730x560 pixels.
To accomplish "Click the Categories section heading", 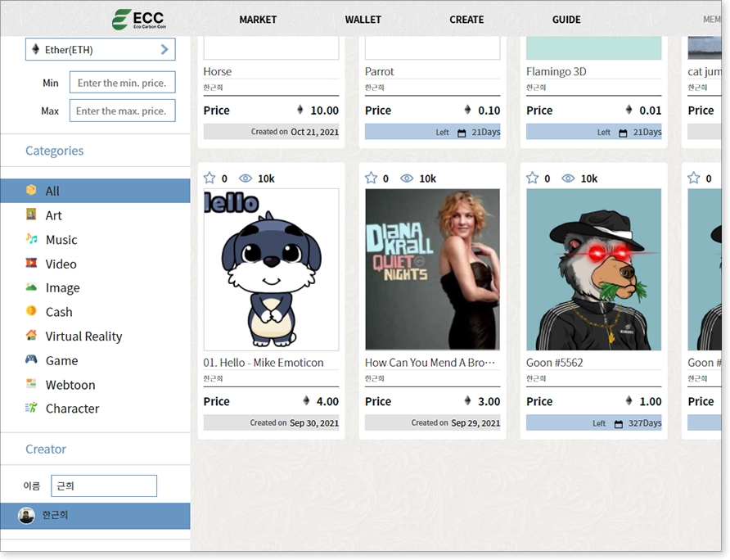I will pos(55,151).
